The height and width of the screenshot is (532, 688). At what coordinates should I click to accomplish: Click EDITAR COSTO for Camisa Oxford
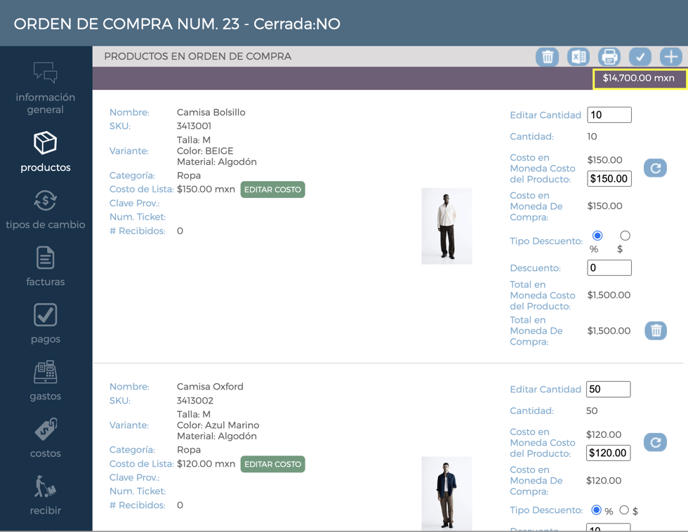[x=272, y=464]
